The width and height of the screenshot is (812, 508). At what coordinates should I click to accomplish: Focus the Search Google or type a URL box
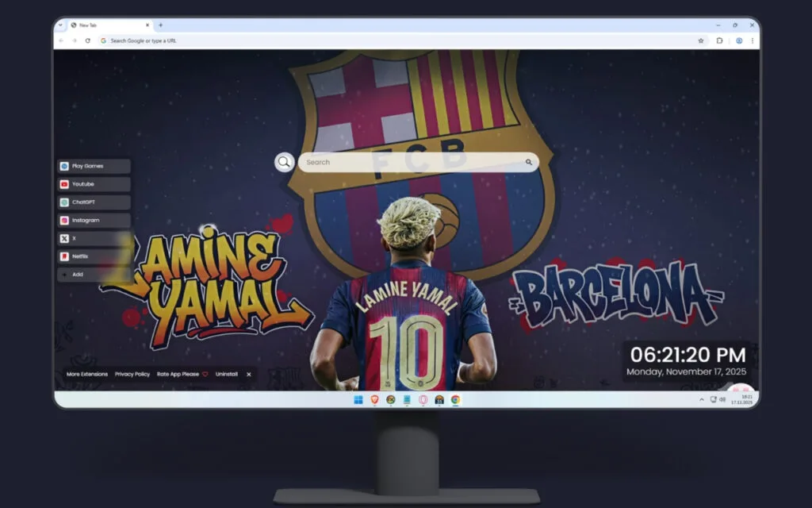click(404, 40)
